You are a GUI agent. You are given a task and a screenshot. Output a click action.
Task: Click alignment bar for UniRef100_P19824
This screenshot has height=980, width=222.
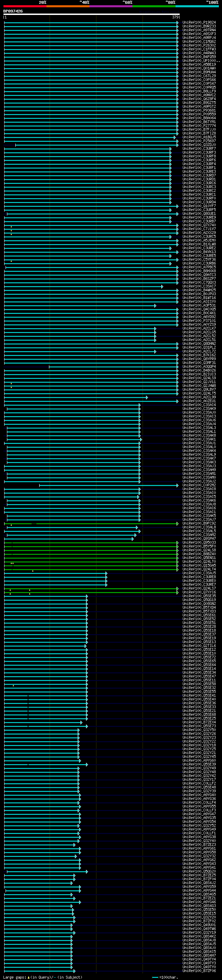coord(91,23)
